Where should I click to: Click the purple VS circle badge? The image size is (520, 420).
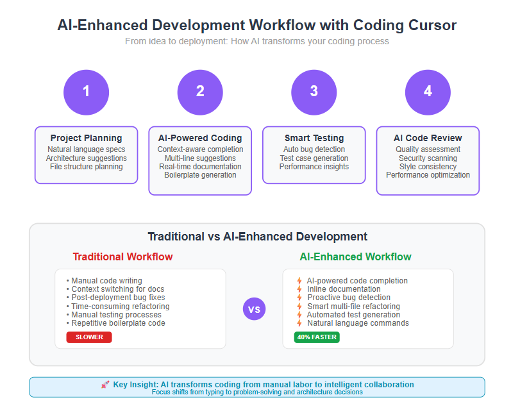tap(254, 309)
